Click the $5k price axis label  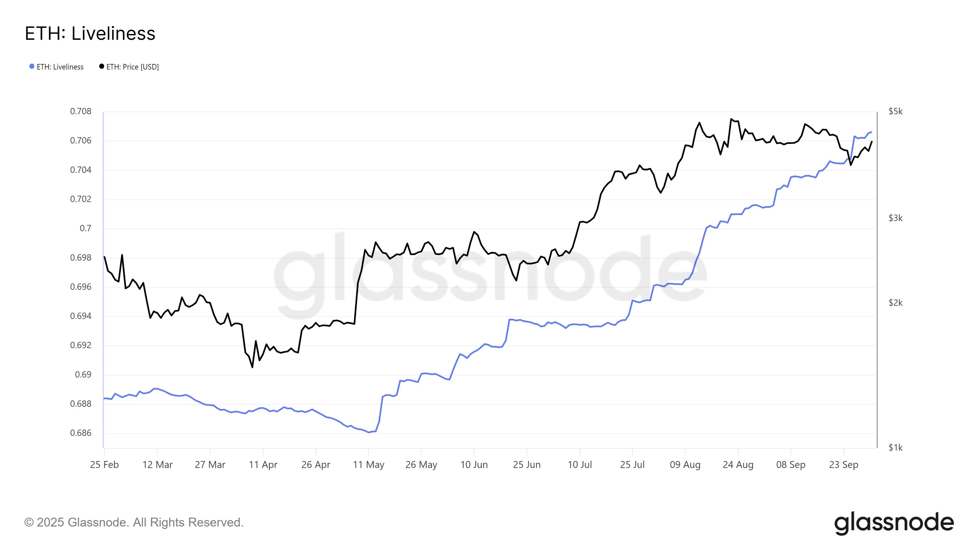(x=895, y=111)
